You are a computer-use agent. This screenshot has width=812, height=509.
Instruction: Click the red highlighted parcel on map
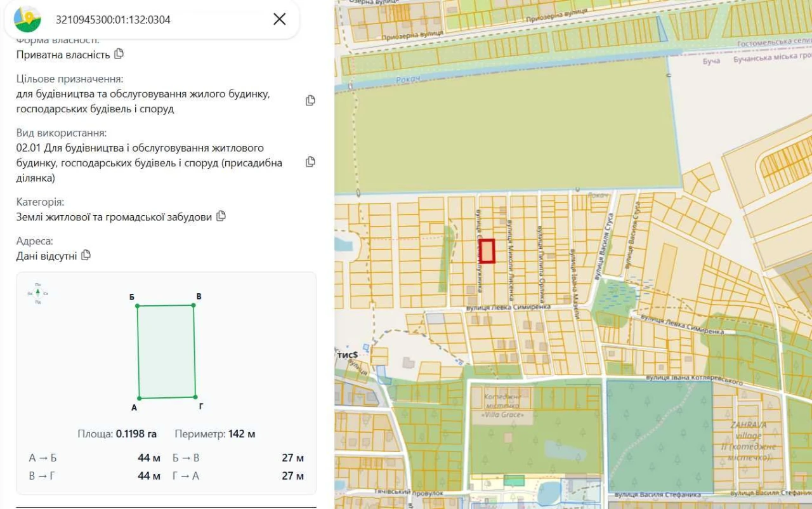(487, 251)
